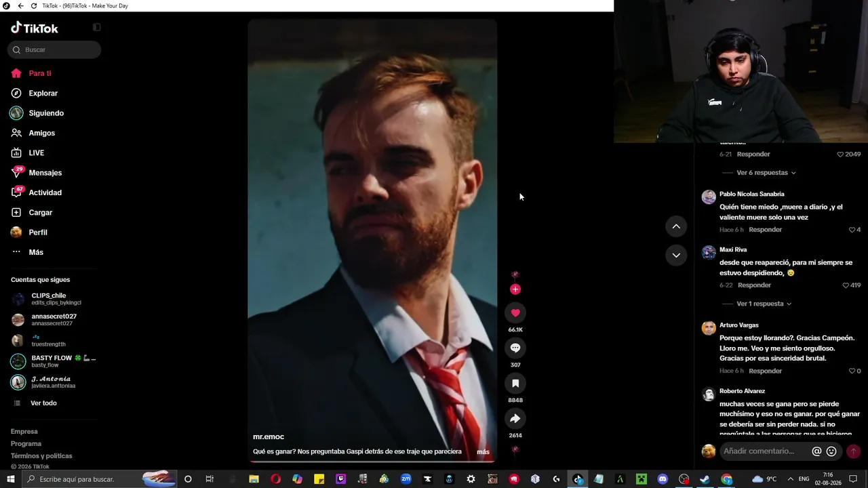The height and width of the screenshot is (488, 868).
Task: Open the mr.emoc creator profile
Action: click(x=269, y=437)
